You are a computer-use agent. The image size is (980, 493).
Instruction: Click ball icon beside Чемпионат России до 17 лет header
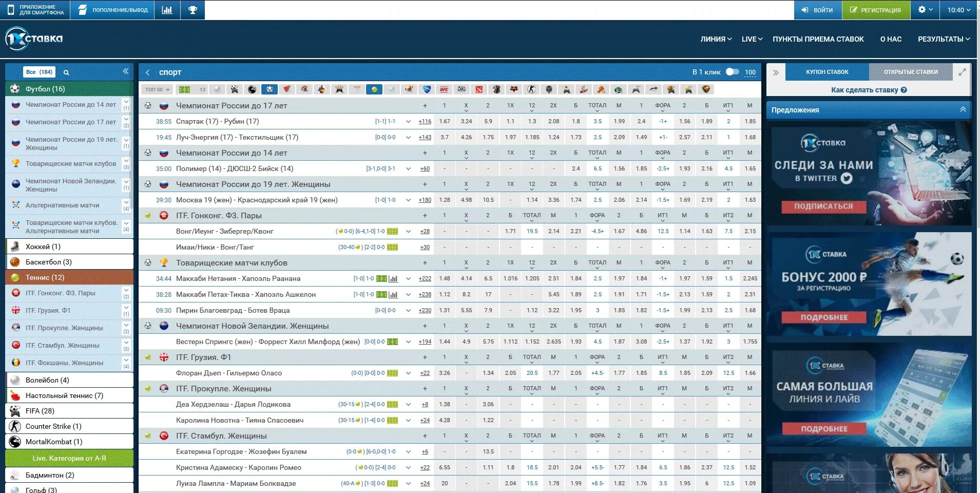(148, 105)
